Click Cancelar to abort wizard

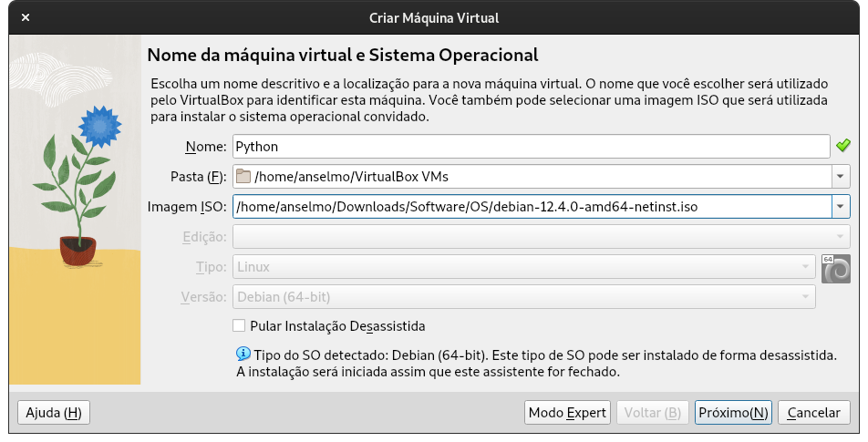point(813,413)
